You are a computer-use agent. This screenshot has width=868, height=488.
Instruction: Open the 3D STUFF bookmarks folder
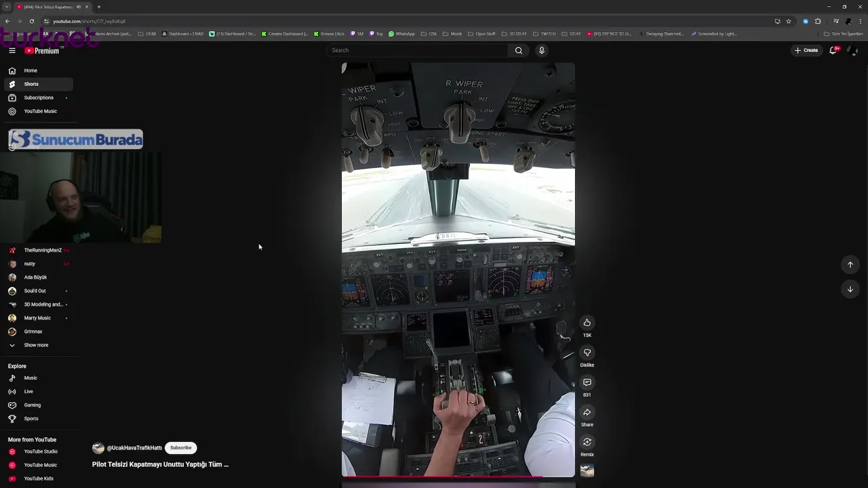[515, 34]
